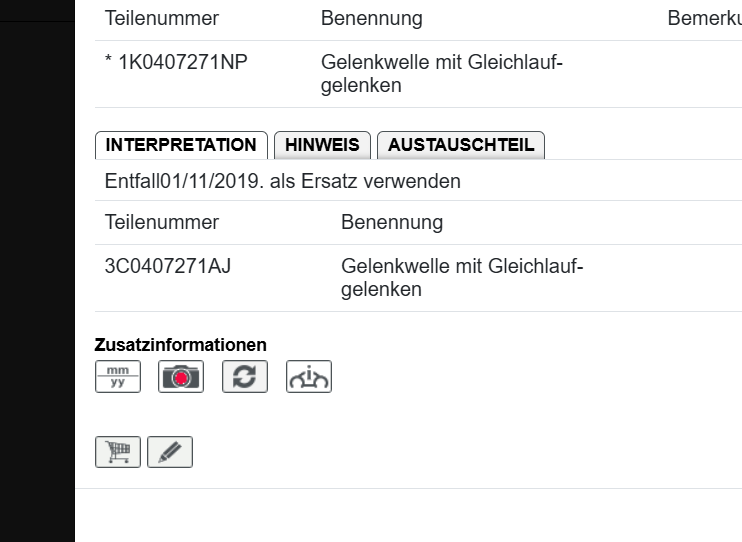The image size is (742, 542).
Task: Click the description of part 3C0407271AJ
Action: click(462, 278)
